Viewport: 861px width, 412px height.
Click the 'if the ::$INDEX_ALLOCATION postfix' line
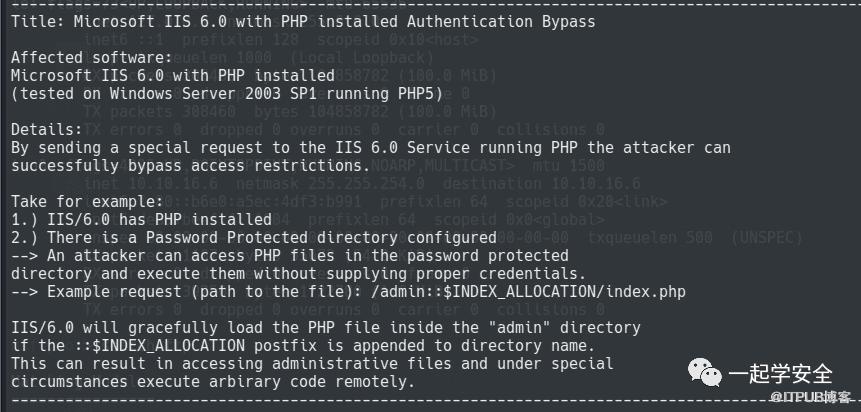click(x=298, y=345)
